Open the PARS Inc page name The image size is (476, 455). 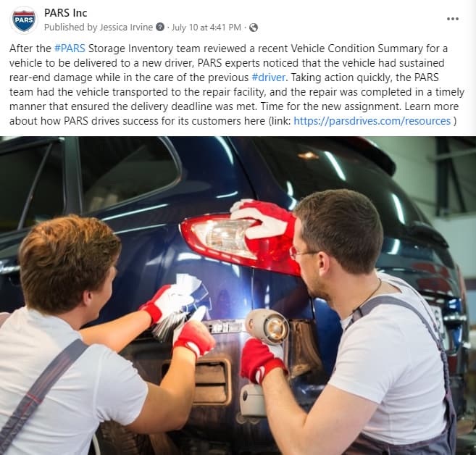[66, 13]
